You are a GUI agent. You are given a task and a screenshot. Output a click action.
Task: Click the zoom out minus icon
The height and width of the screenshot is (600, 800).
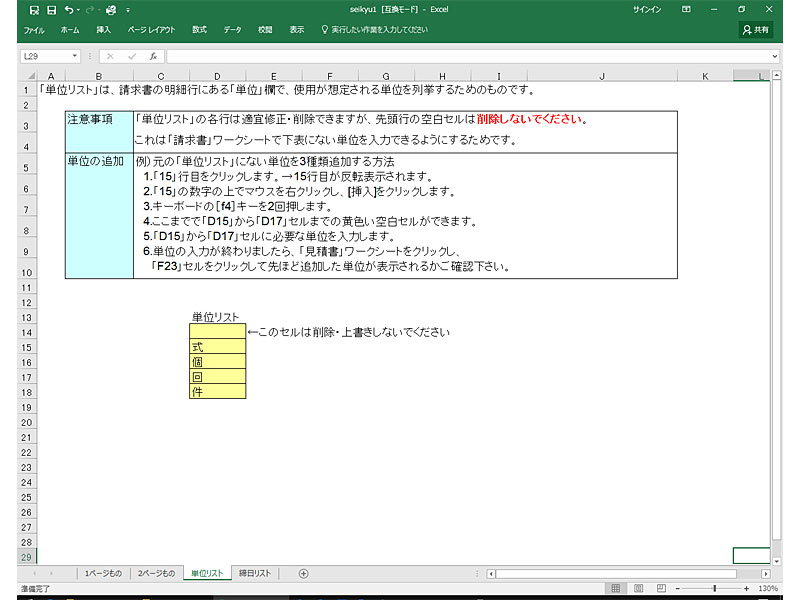pyautogui.click(x=678, y=589)
